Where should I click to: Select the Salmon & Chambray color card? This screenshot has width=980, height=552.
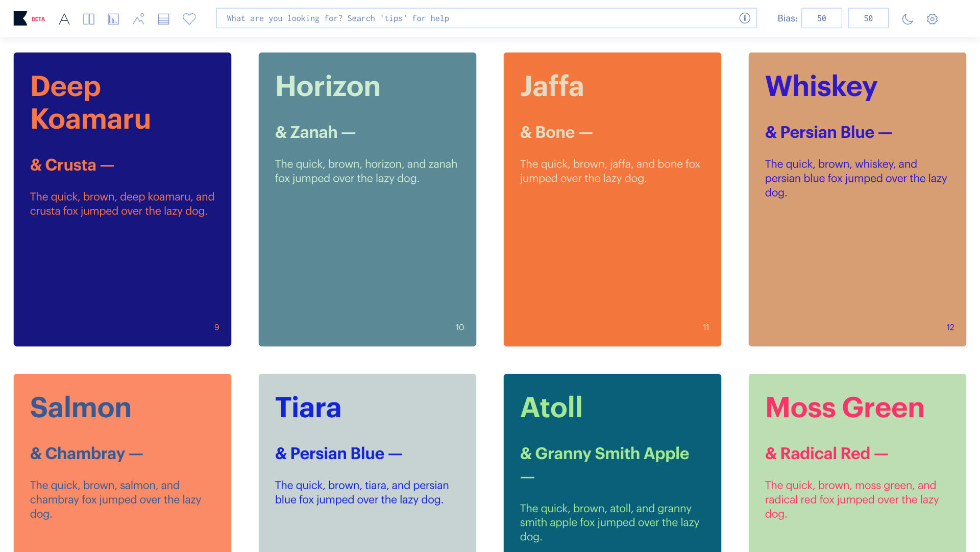point(122,462)
